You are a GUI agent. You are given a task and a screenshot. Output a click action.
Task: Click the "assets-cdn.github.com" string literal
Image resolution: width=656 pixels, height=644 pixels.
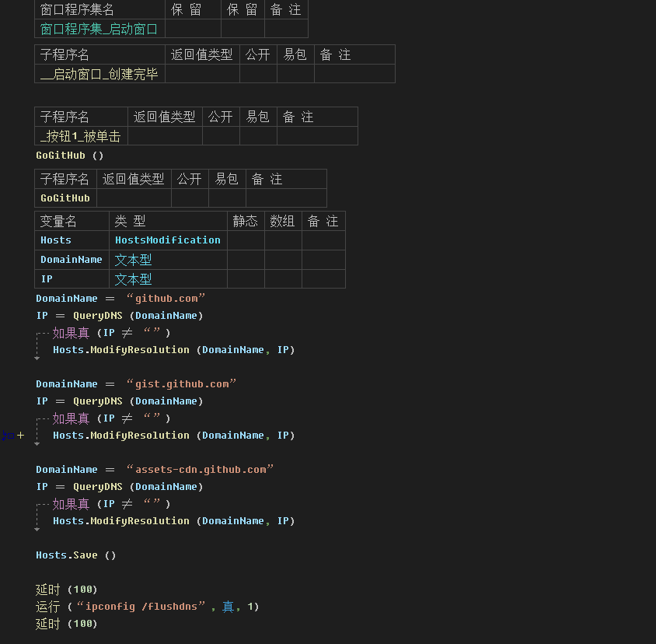click(x=200, y=470)
